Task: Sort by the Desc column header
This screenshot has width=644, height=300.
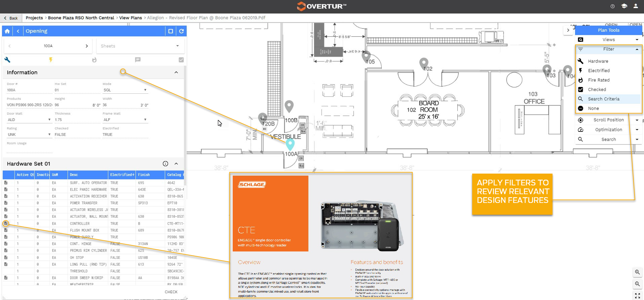Action: [88, 175]
